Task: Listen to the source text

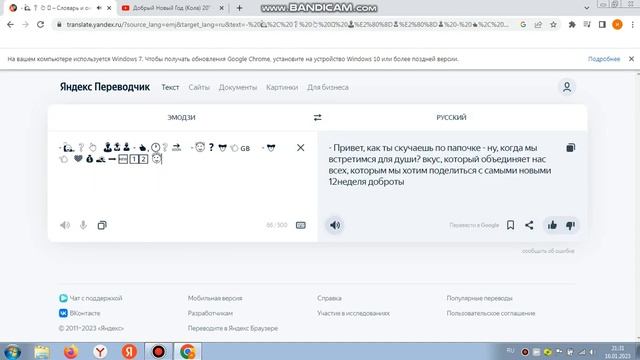Action: (x=65, y=225)
